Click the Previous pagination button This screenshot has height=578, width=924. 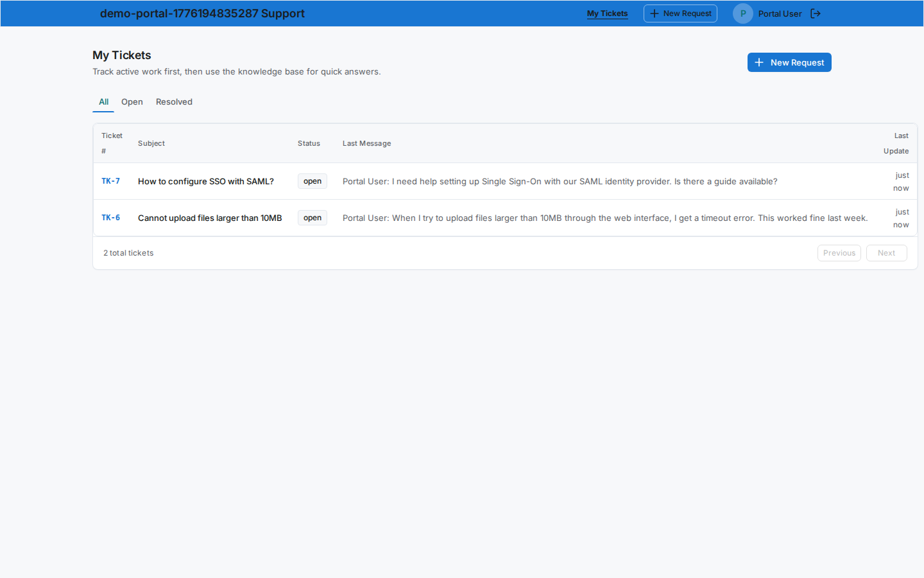(839, 252)
